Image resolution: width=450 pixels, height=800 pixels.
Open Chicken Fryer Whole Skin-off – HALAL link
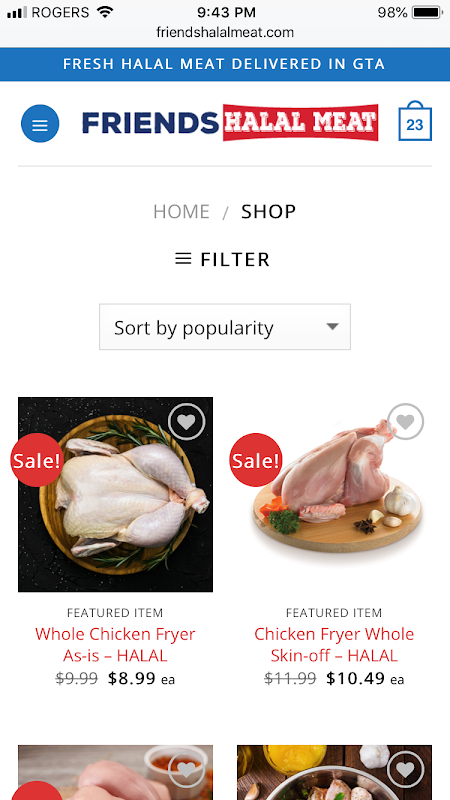334,644
